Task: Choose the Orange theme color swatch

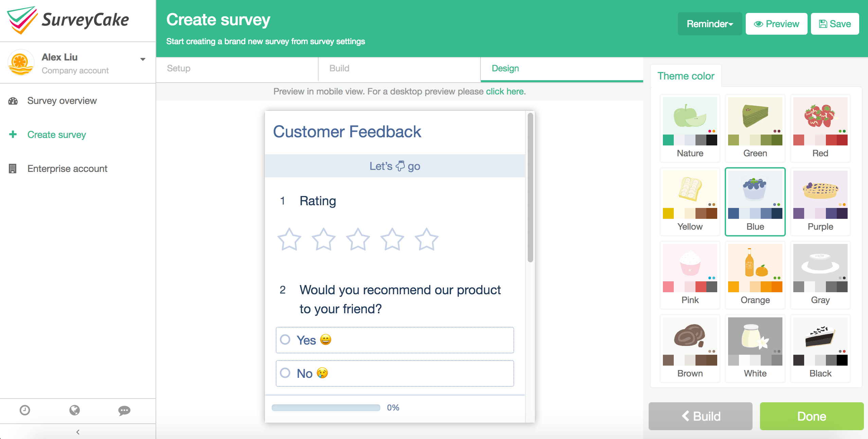Action: point(755,275)
